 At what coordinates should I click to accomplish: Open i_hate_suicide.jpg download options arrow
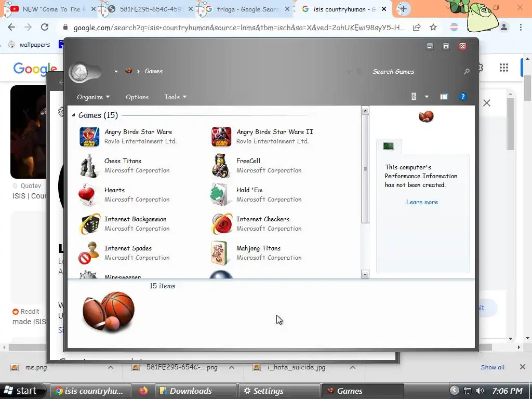pyautogui.click(x=353, y=367)
